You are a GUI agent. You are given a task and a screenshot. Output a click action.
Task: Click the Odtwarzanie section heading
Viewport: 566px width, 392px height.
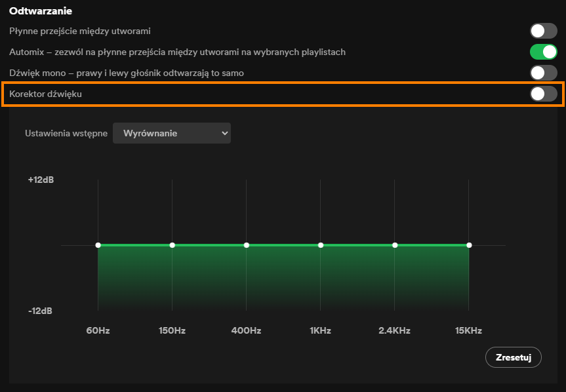tap(41, 11)
